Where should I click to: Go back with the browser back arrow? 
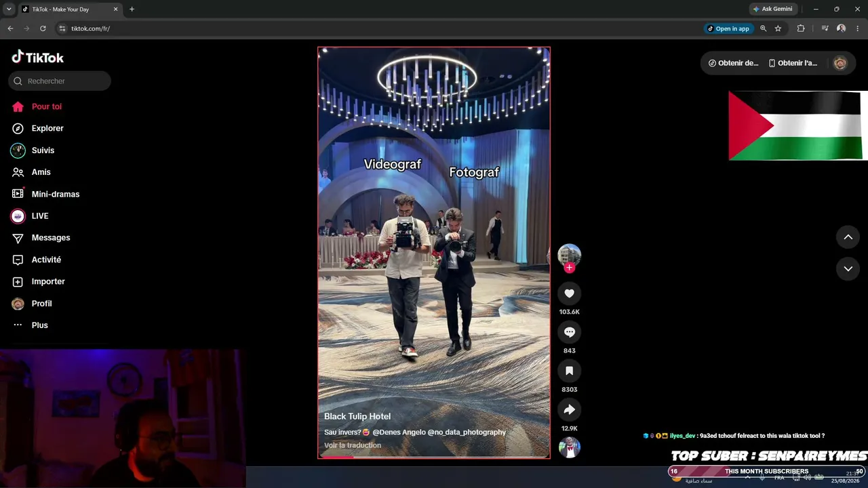coord(10,28)
